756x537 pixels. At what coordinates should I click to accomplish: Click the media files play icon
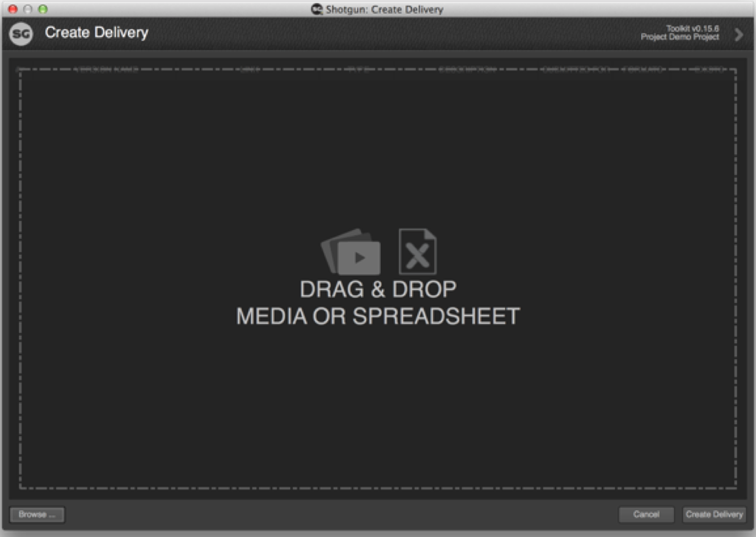pos(351,252)
